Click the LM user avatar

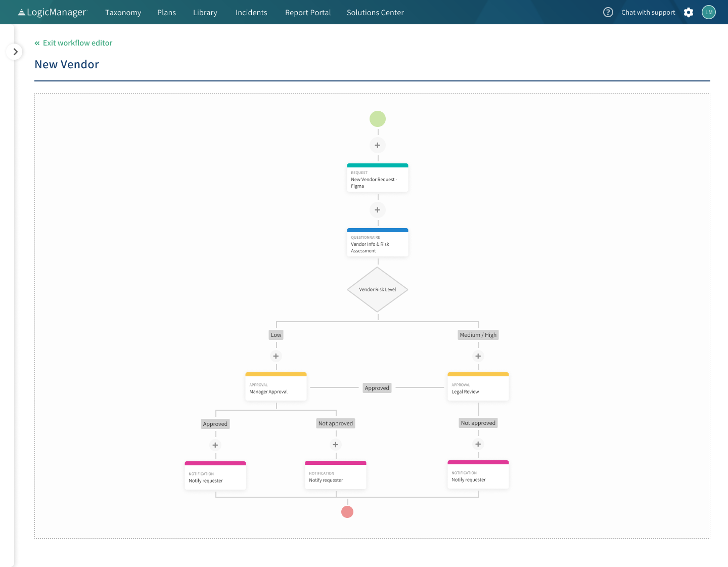pyautogui.click(x=708, y=12)
